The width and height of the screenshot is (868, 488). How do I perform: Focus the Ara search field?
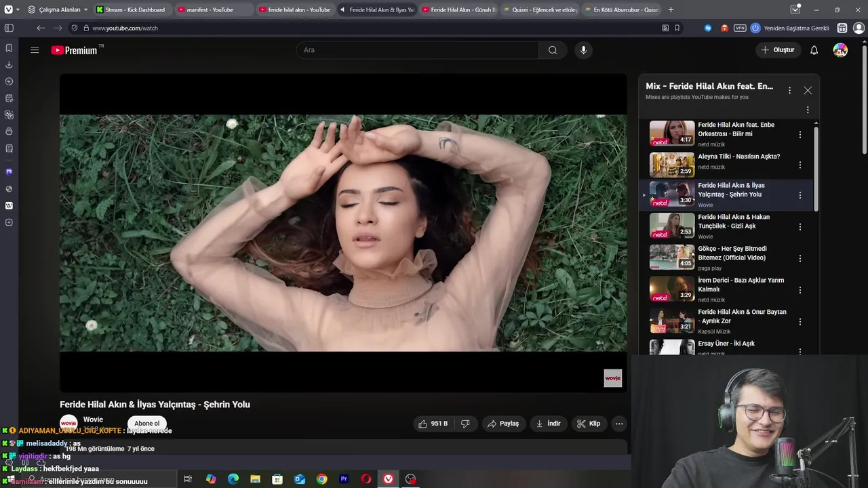(x=418, y=50)
